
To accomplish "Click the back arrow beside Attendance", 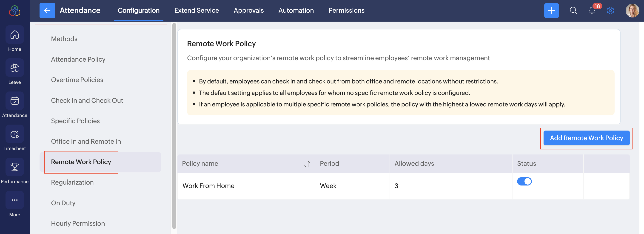I will tap(47, 11).
